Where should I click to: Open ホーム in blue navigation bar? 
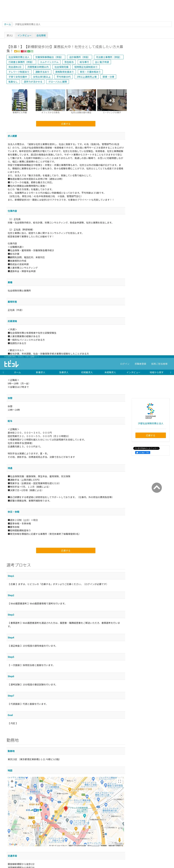point(17,372)
